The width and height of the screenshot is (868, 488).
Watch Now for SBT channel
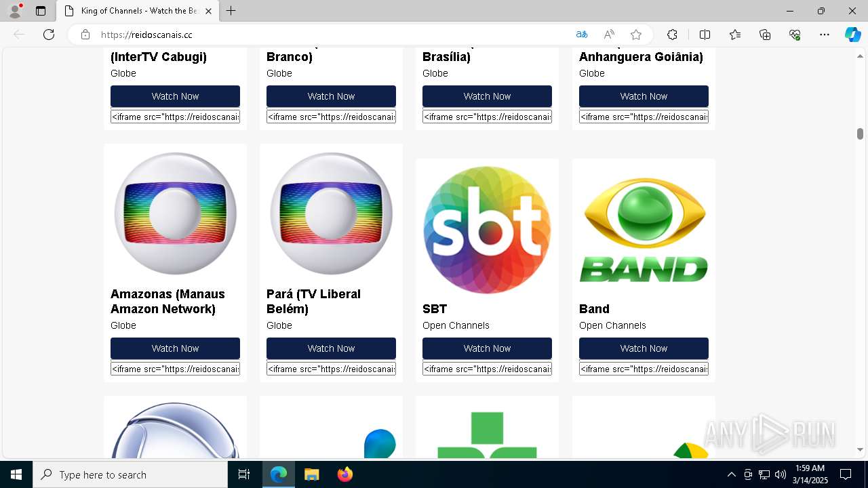coord(487,348)
